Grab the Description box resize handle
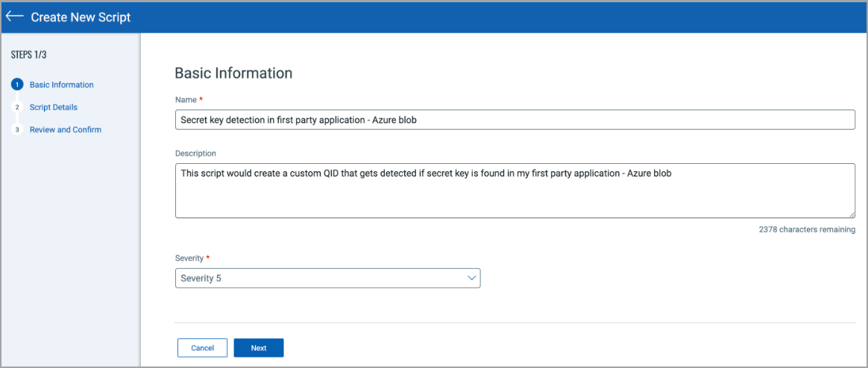The image size is (868, 368). [x=852, y=214]
